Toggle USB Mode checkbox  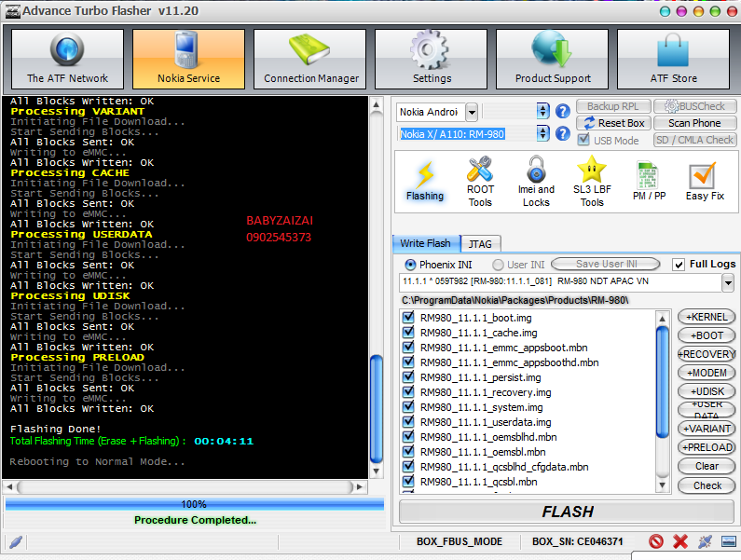[x=583, y=140]
